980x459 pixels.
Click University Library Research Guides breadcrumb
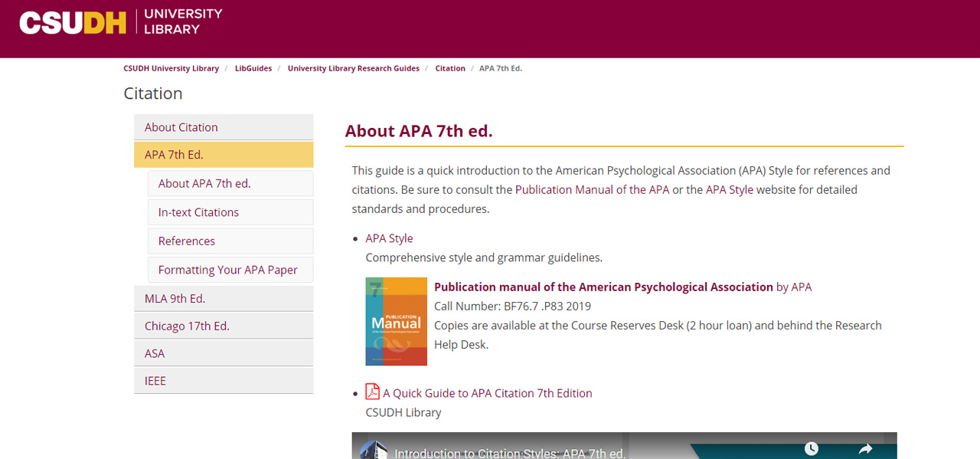tap(354, 68)
